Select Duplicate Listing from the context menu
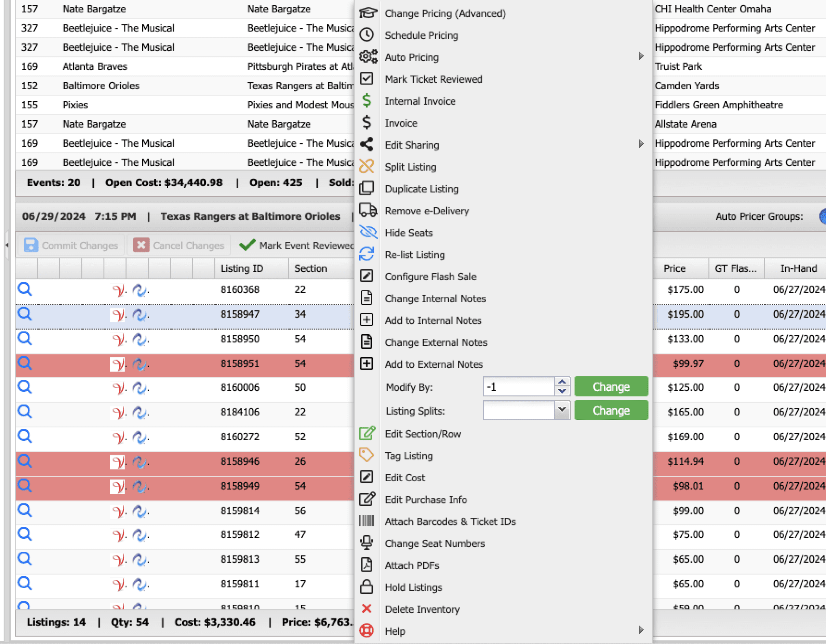The image size is (826, 644). pyautogui.click(x=421, y=189)
